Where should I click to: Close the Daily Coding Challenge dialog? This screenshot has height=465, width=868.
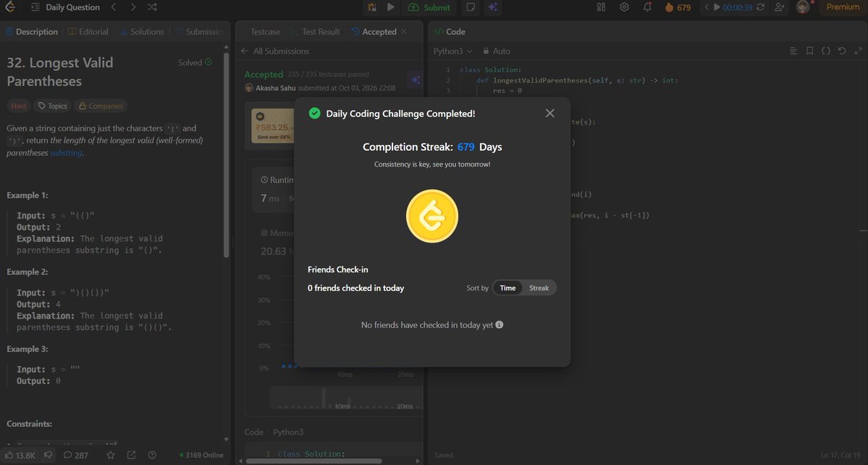click(x=549, y=113)
